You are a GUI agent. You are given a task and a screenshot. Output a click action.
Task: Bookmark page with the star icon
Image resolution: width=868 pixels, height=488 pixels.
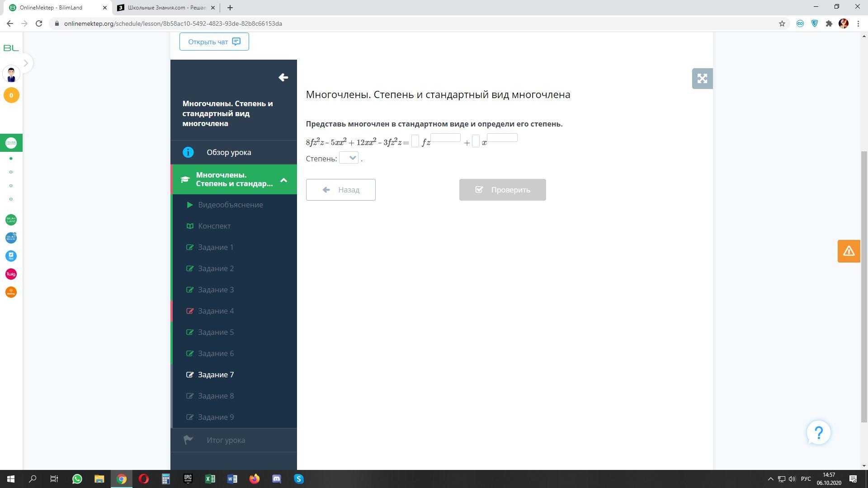(782, 23)
